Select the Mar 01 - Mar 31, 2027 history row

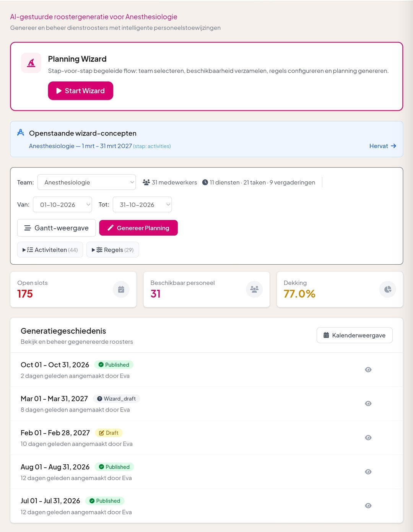[x=206, y=404]
